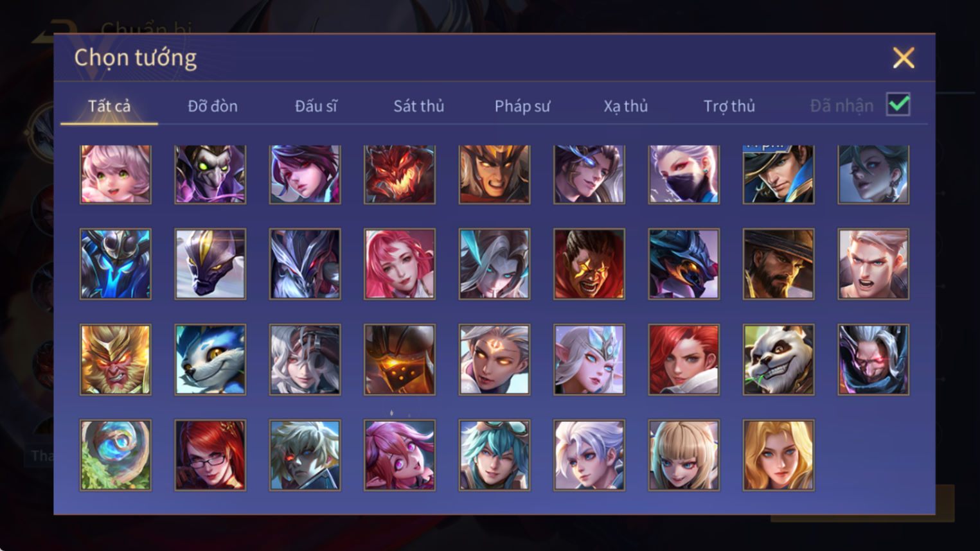Screen dimensions: 980x551
Task: Open the Pháp sư tab
Action: coord(522,106)
